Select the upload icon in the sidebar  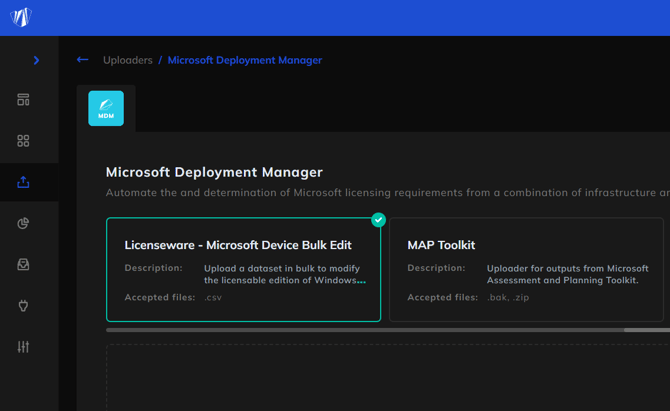point(23,182)
